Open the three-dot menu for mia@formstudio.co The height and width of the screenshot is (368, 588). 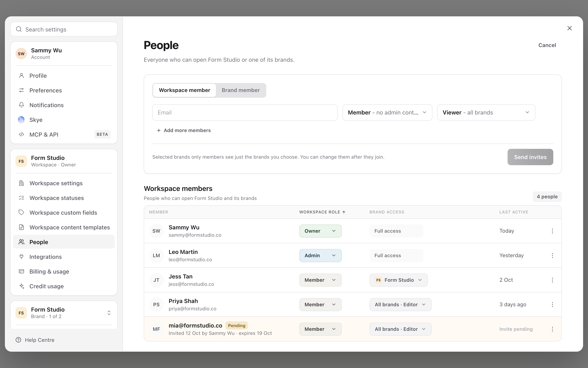[552, 329]
